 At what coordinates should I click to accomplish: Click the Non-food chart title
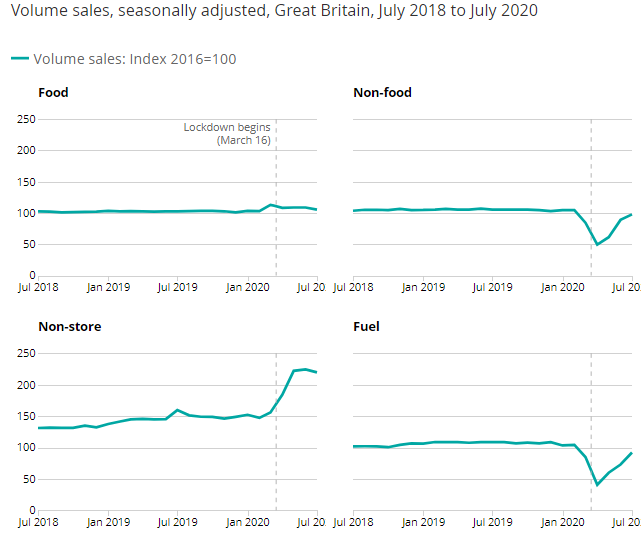click(382, 92)
